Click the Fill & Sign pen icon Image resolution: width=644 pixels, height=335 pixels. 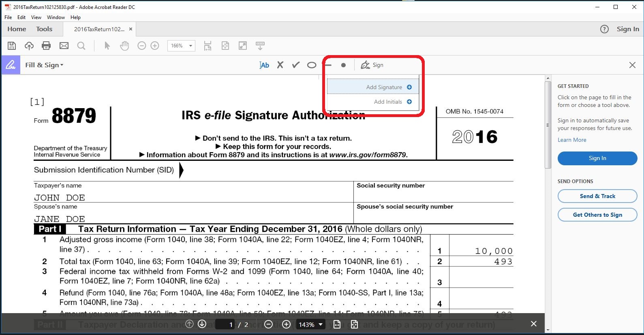tap(11, 65)
